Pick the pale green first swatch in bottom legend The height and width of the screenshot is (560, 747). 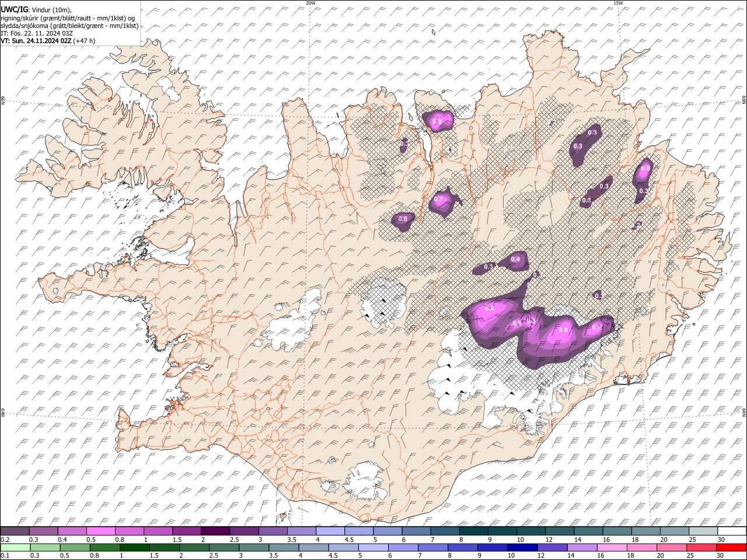(15, 547)
